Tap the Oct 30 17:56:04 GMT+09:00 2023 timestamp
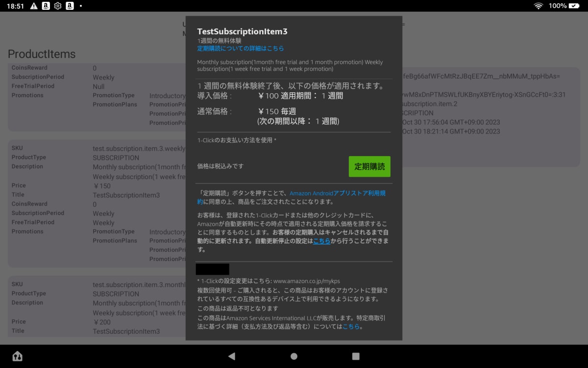This screenshot has height=368, width=588. point(451,122)
